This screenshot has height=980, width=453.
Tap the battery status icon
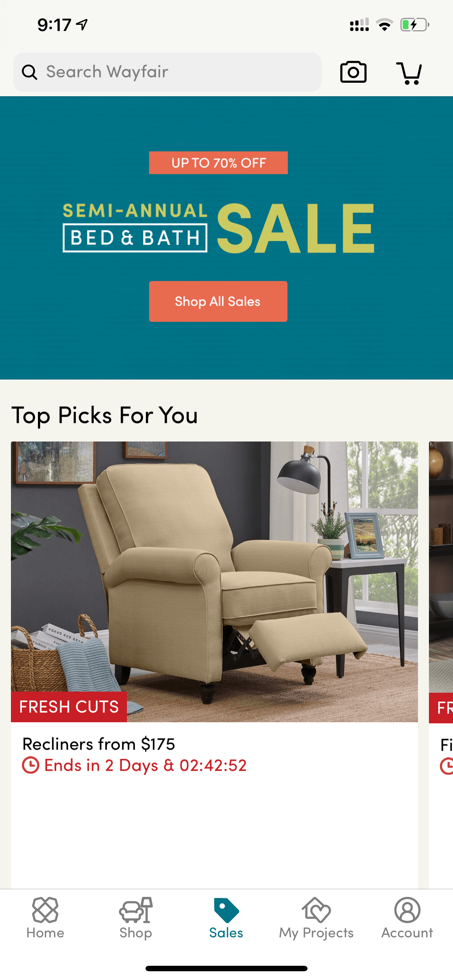pos(415,25)
